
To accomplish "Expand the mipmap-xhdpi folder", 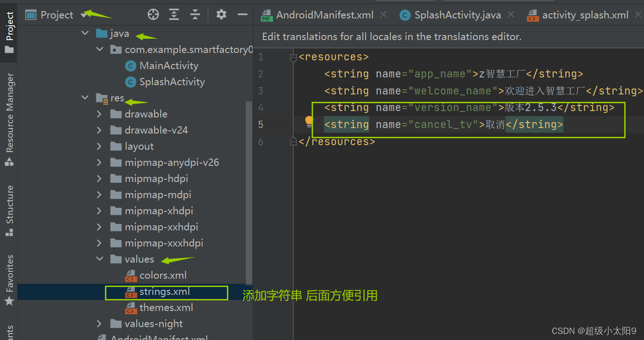I will pos(99,211).
